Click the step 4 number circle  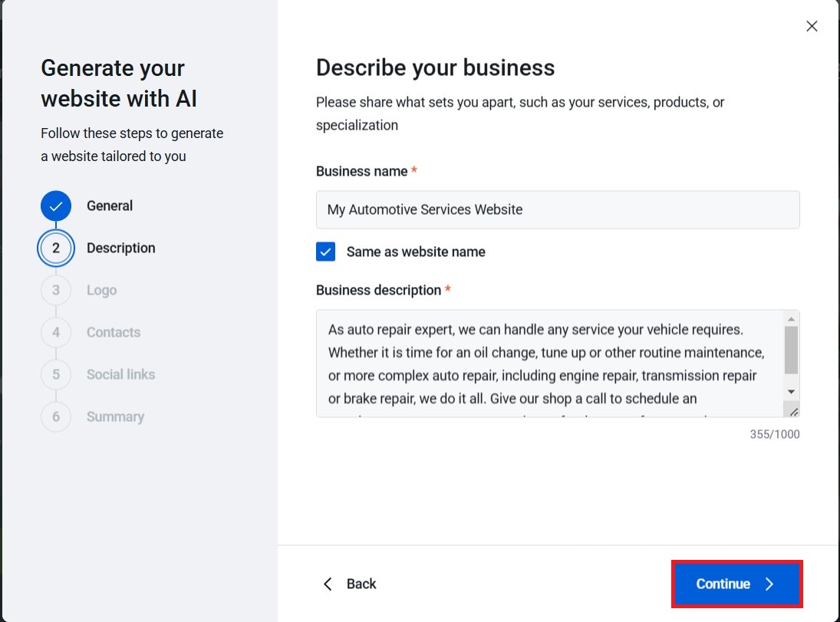tap(56, 333)
